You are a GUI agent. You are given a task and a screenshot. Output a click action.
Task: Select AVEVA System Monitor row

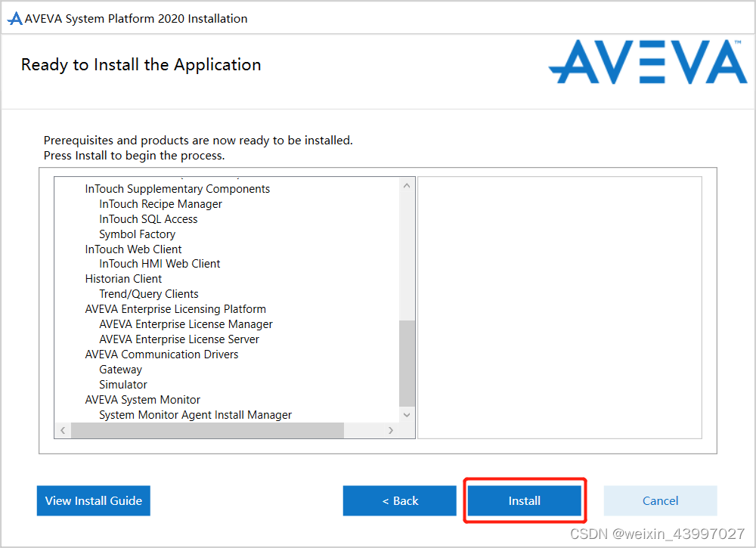click(143, 400)
